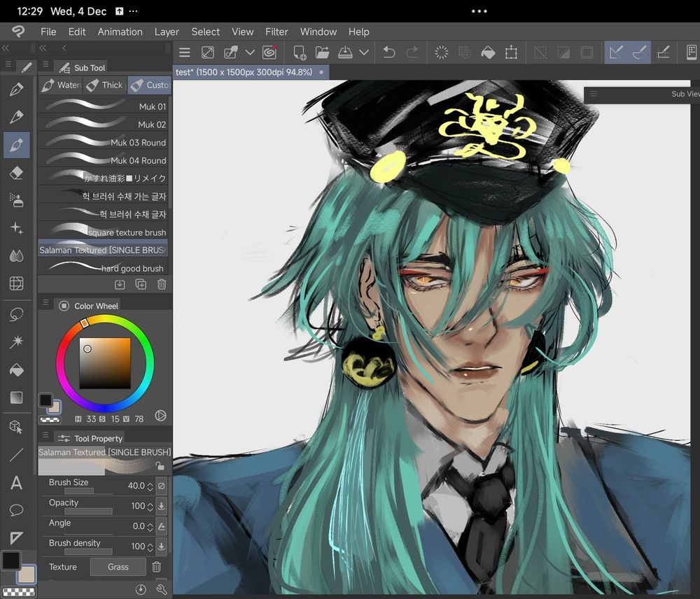The image size is (700, 599).
Task: Click the Save icon in command bar
Action: (x=345, y=52)
